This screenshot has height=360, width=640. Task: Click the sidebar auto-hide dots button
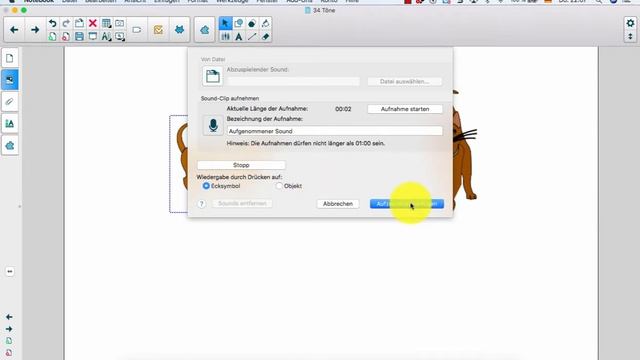(10, 271)
